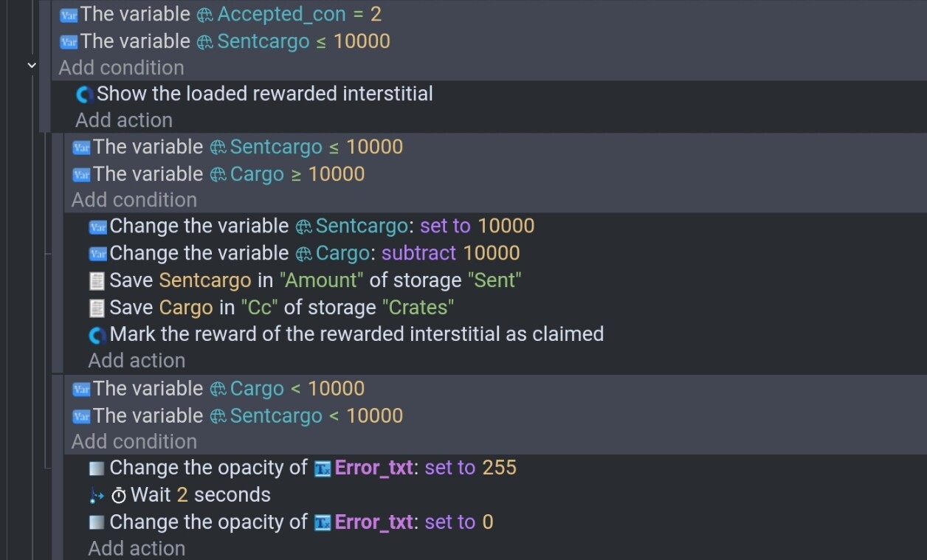The width and height of the screenshot is (927, 560).
Task: Click the variable icon beside Accepted_con condition
Action: click(69, 15)
